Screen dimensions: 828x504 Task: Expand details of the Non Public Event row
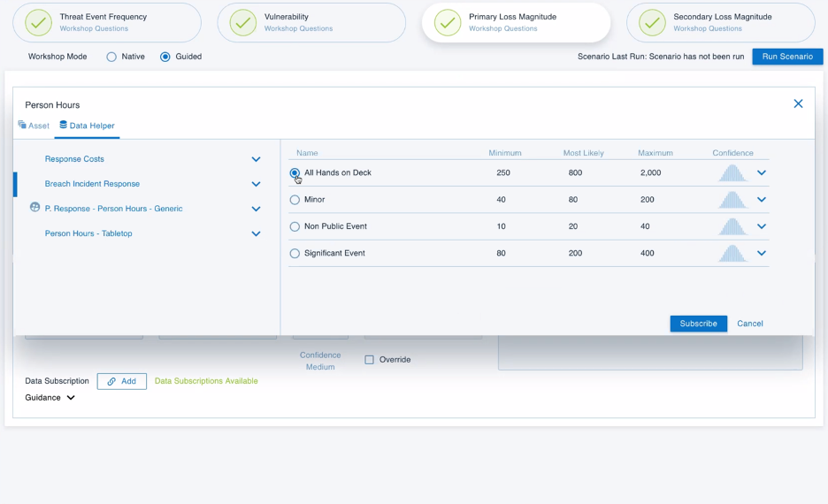point(762,226)
